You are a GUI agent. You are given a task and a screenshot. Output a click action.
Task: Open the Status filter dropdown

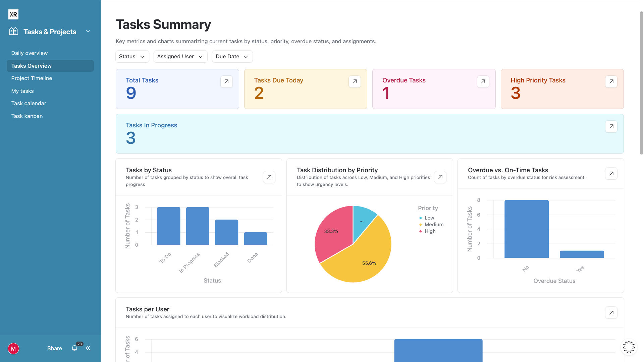click(x=132, y=56)
